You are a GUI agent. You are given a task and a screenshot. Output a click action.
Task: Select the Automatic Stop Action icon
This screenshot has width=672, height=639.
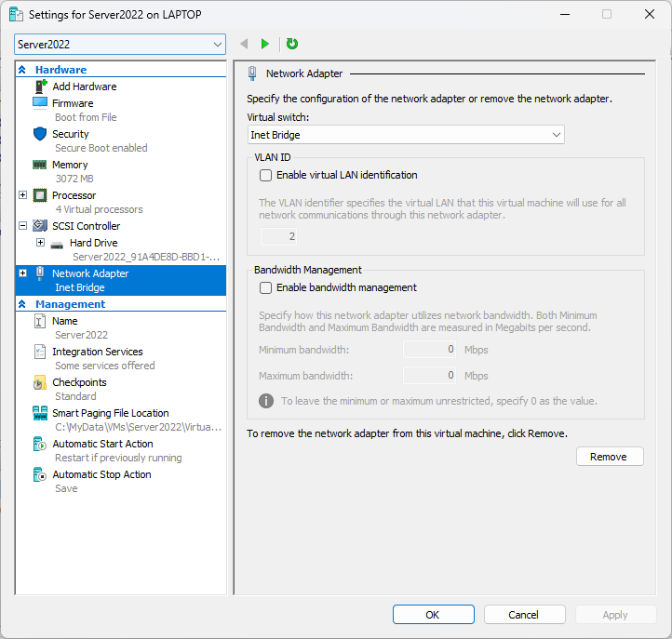tap(40, 474)
